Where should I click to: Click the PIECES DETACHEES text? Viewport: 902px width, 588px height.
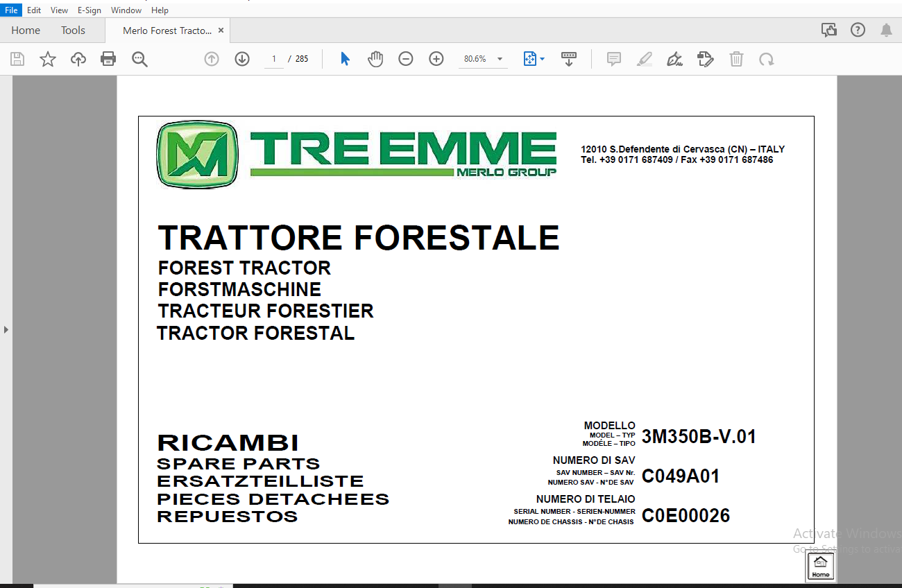[x=273, y=499]
